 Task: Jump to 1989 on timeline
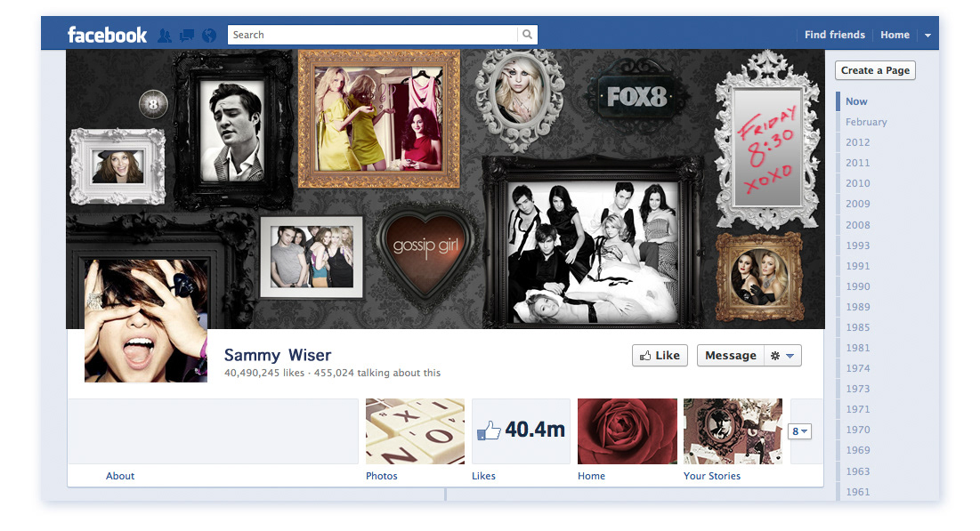click(857, 307)
